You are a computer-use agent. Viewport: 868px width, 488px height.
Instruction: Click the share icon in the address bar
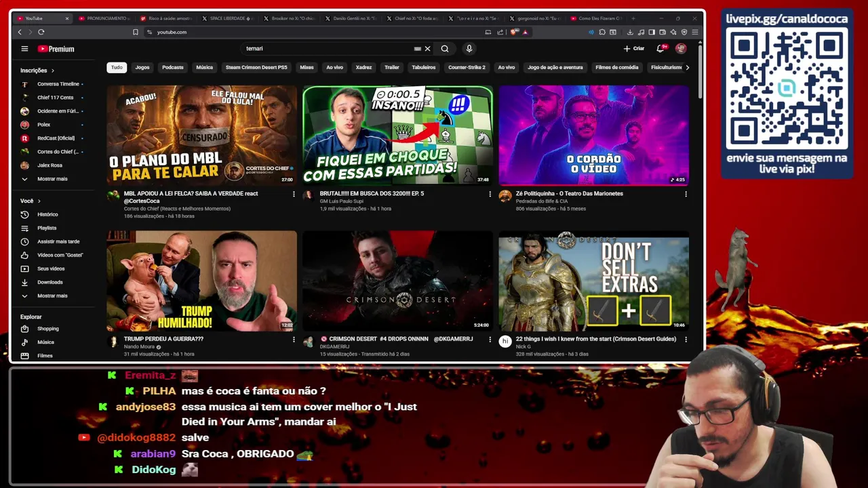coord(500,32)
